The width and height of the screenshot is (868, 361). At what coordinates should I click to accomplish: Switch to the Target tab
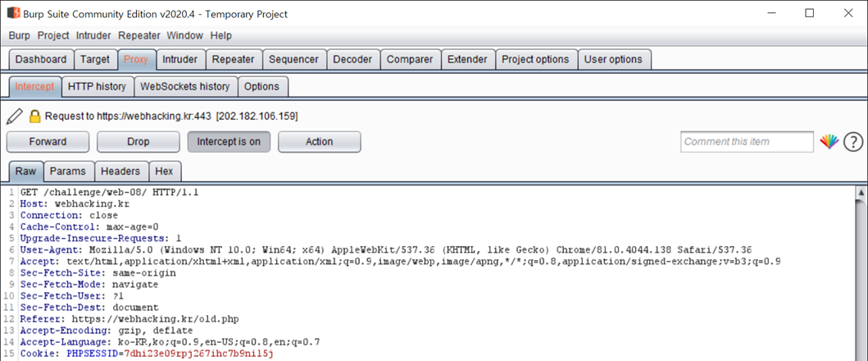(95, 59)
